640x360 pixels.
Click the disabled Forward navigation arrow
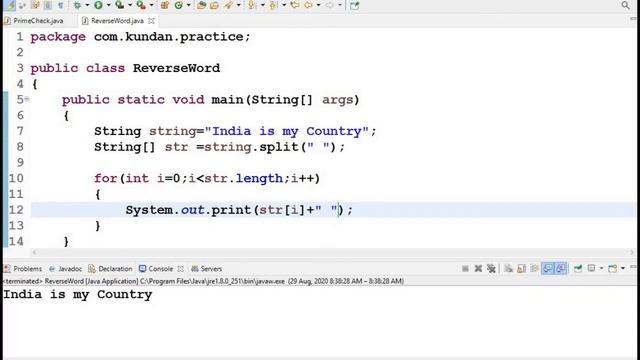tap(329, 5)
